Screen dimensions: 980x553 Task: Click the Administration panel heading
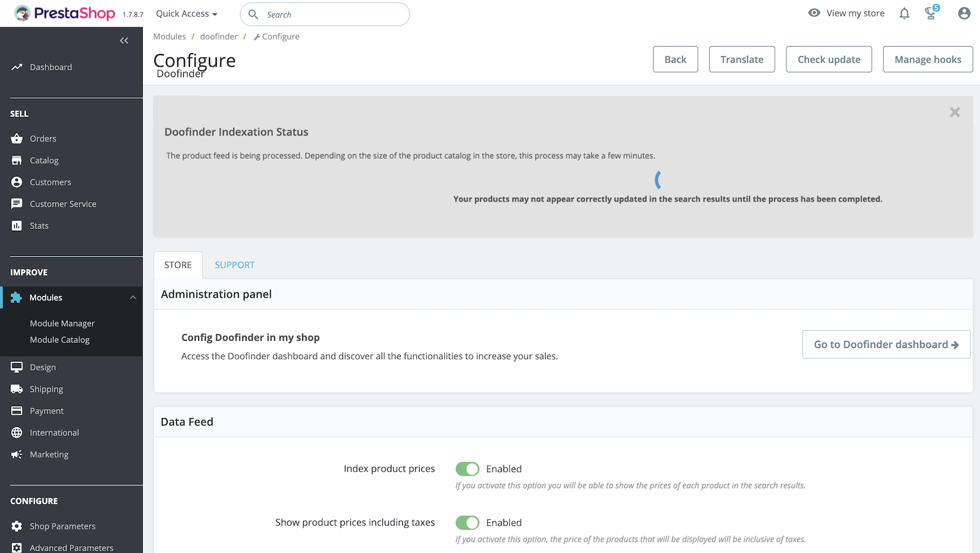point(216,295)
